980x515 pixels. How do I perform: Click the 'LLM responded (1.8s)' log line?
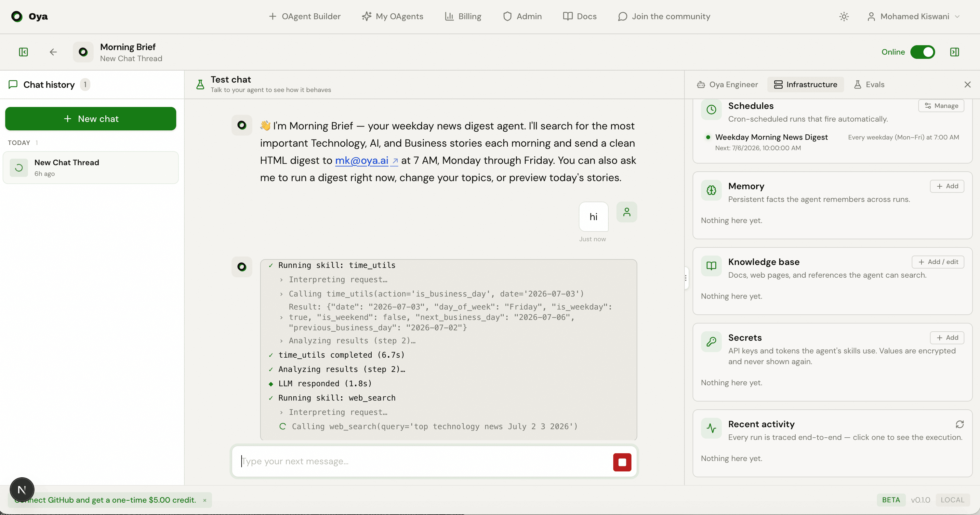coord(325,384)
